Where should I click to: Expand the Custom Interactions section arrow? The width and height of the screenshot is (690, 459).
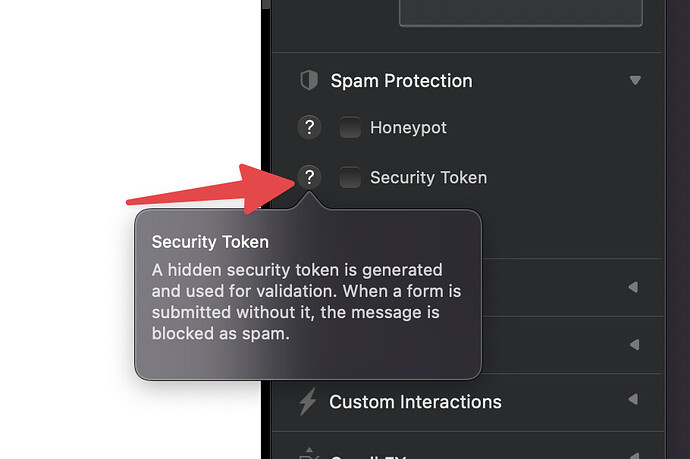pos(633,401)
